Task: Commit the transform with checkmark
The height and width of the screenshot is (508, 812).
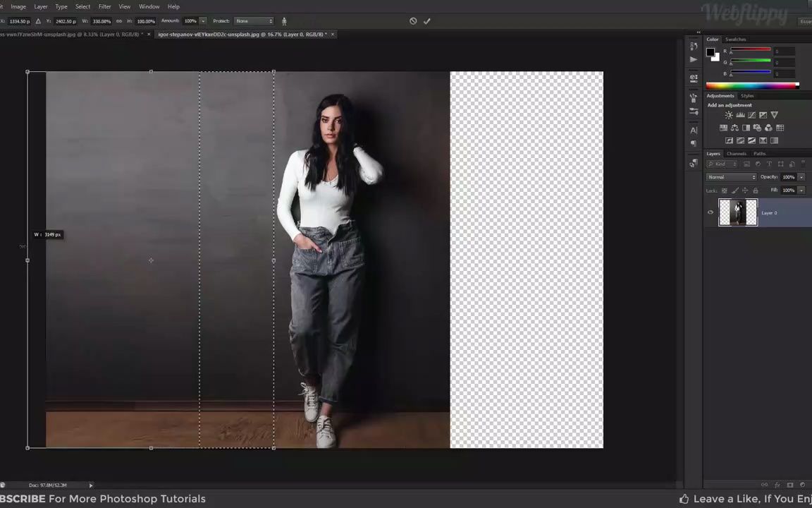Action: (426, 21)
